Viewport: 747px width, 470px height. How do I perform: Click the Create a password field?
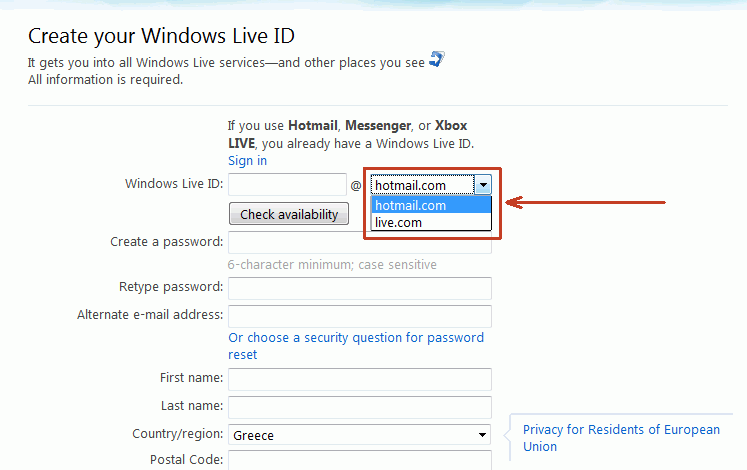360,242
